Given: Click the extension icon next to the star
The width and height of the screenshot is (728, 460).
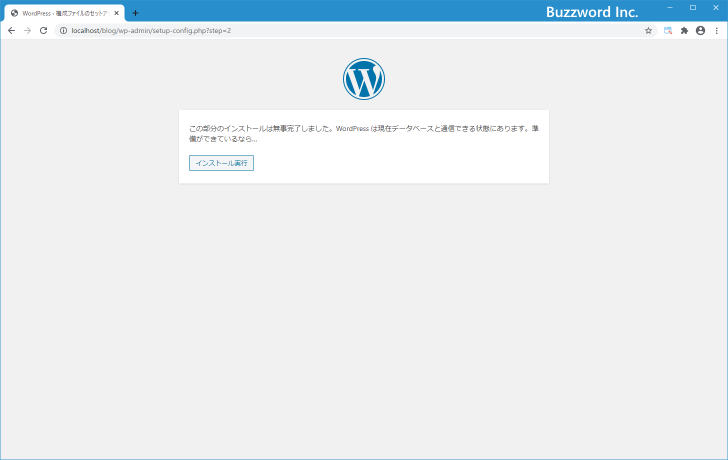Looking at the screenshot, I should (x=668, y=31).
